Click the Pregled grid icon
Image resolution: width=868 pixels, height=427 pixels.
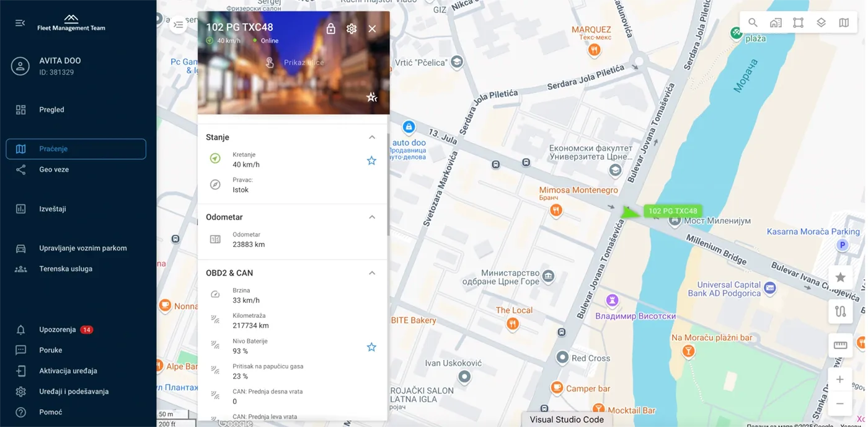coord(20,110)
